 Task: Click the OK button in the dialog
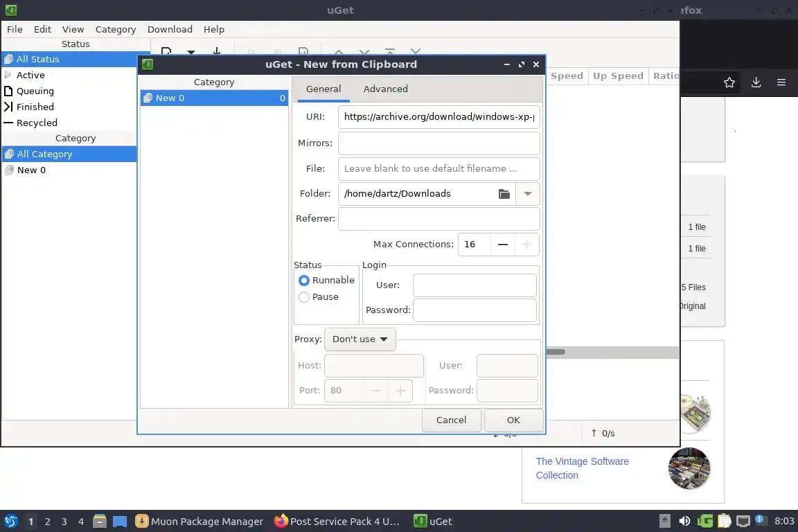pos(513,420)
